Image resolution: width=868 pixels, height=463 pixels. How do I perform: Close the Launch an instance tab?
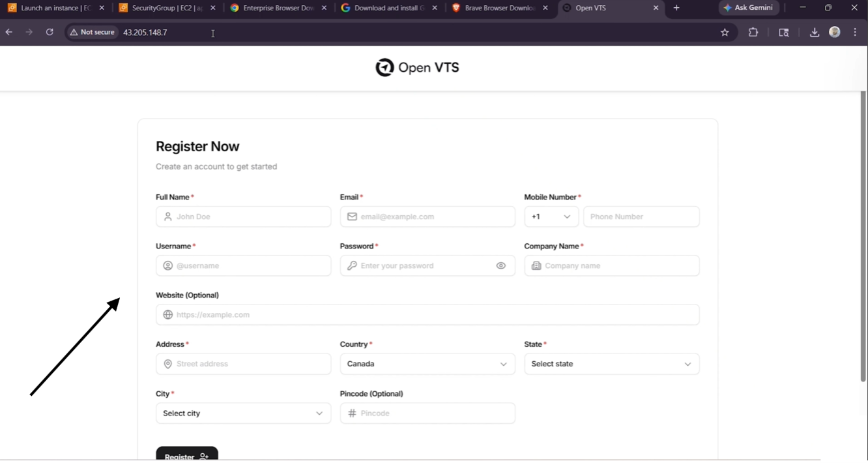click(x=102, y=8)
